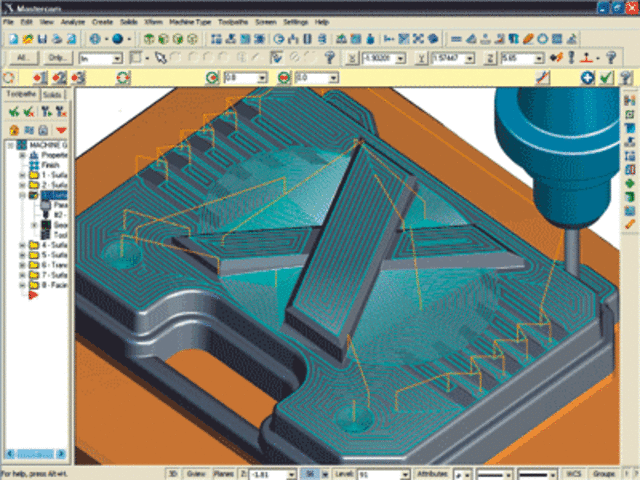
Task: Click the red point 3 icon in ribbon bar
Action: tap(78, 78)
